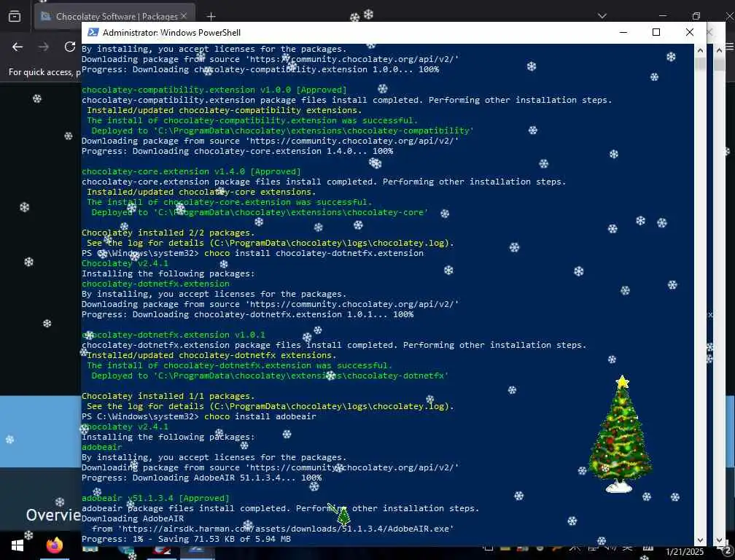735x560 pixels.
Task: Click 'chocolatey-compatibility.extension v1.0.0 [Approved]' line
Action: [x=214, y=90]
